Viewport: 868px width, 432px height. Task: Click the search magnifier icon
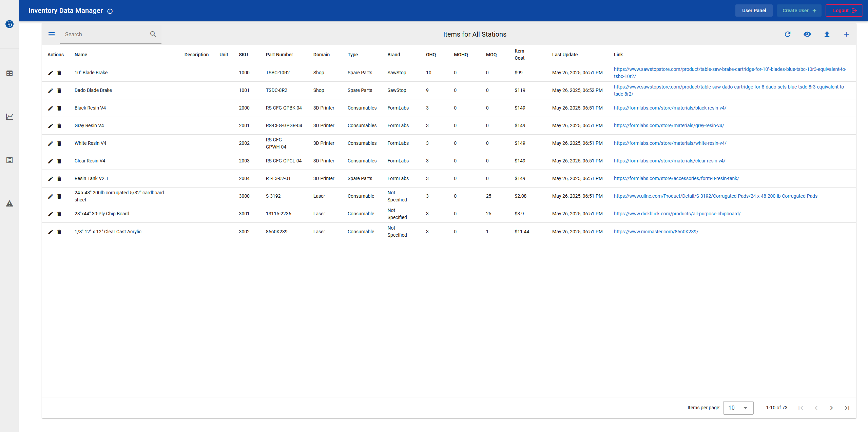(153, 34)
